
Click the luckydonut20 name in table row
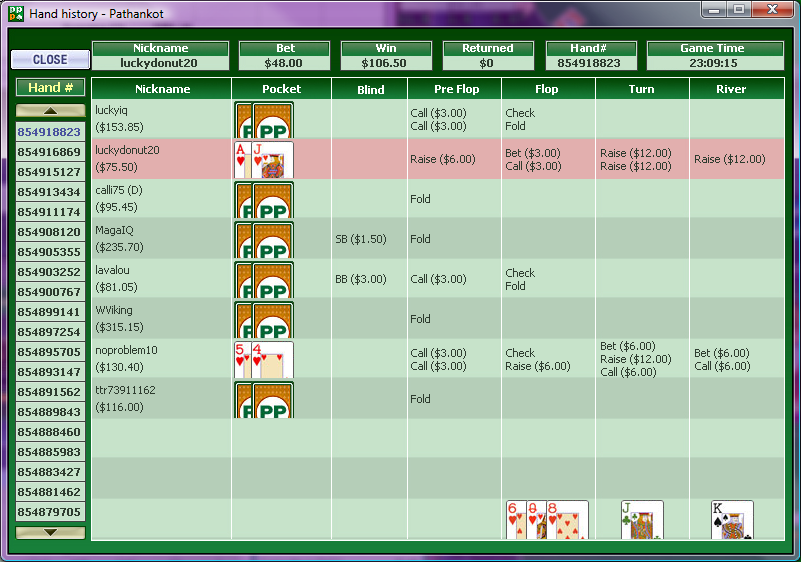[127, 150]
